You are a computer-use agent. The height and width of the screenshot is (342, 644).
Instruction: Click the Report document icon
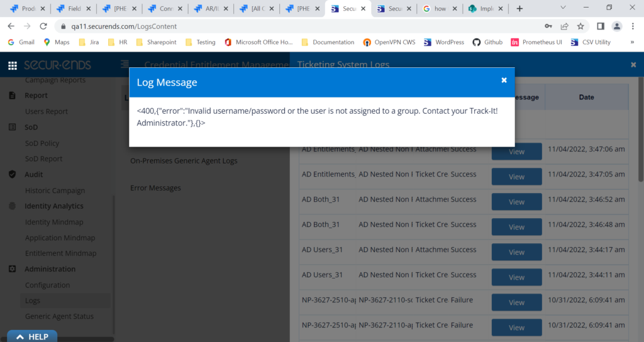pyautogui.click(x=13, y=96)
